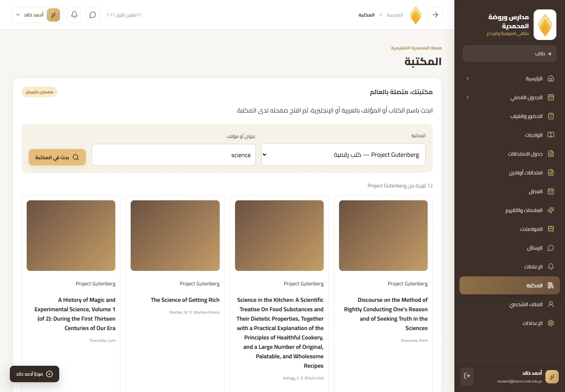The height and width of the screenshot is (392, 565).
Task: Click the arrow icon to collapse sidebar
Action: (435, 15)
